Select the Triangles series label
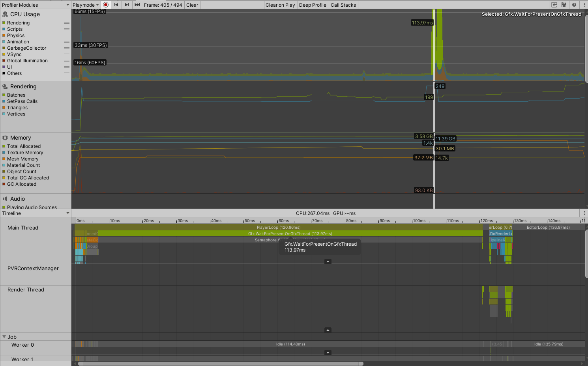 click(x=17, y=108)
